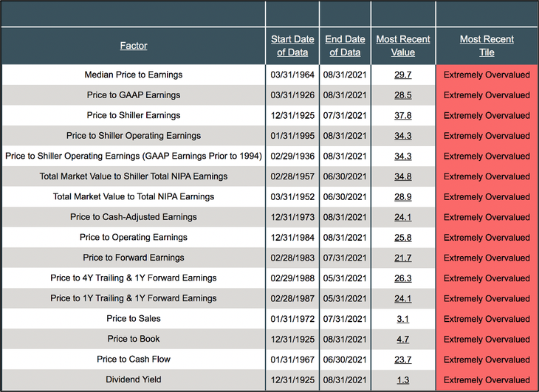The width and height of the screenshot is (539, 392).
Task: Click the Most Recent Tile header
Action: pos(487,46)
